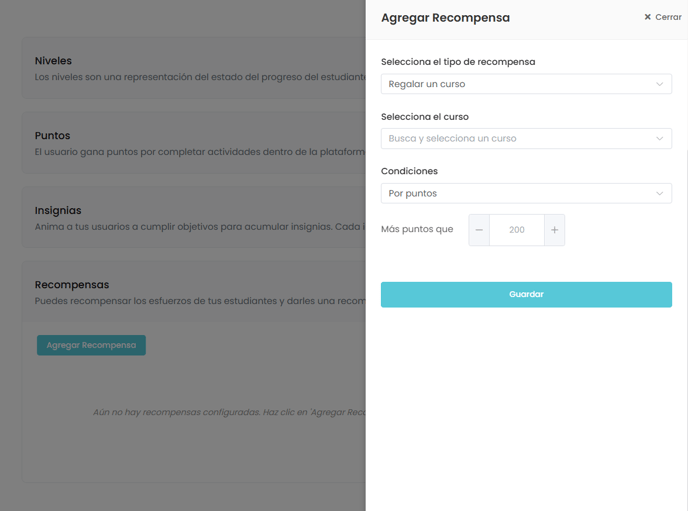Save the reward with Guardar button
The width and height of the screenshot is (688, 511).
pos(526,294)
